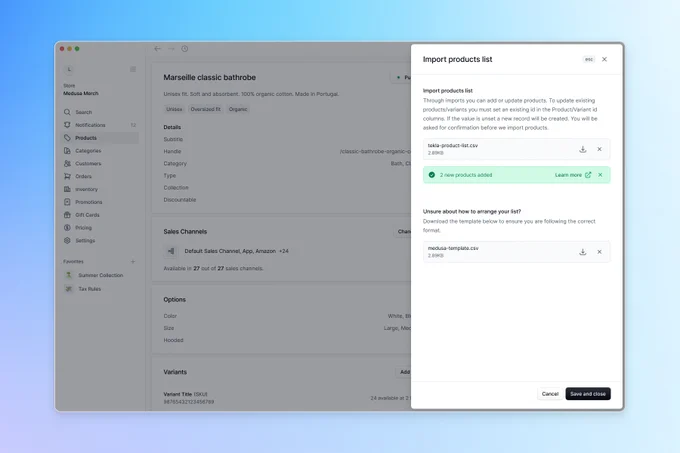Click the Marseille classic bathrobe title
680x453 pixels.
click(x=209, y=78)
